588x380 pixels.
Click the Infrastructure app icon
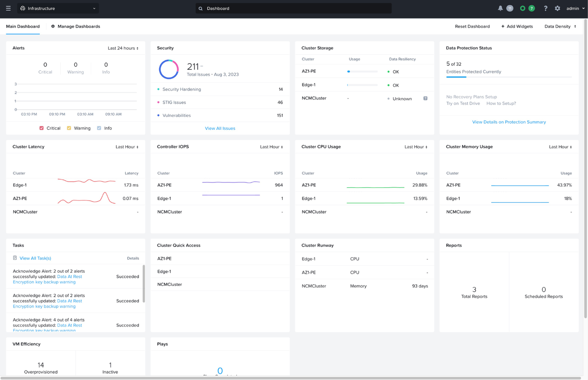pos(23,8)
